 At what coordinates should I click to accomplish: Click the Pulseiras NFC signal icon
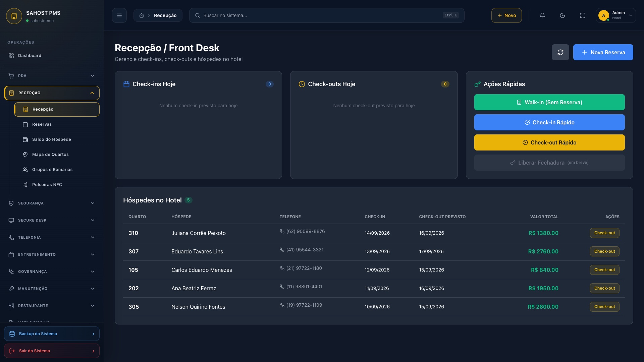(x=25, y=185)
